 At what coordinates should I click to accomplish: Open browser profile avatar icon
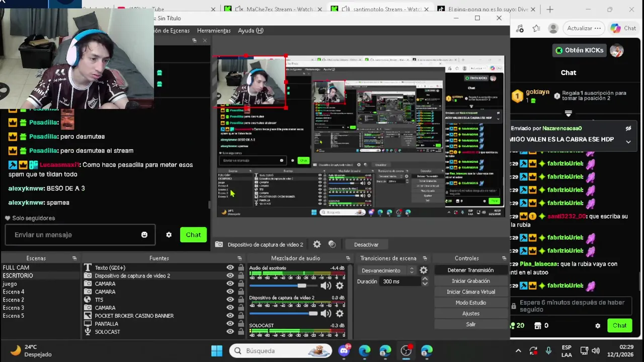(x=553, y=28)
